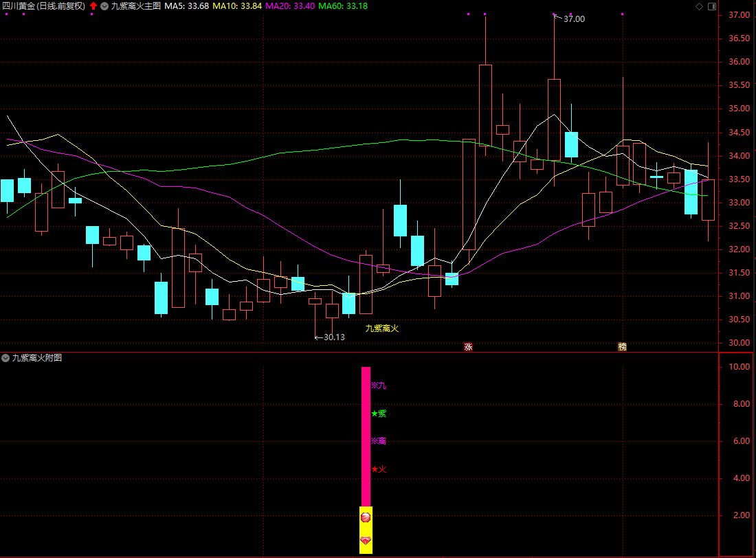Click the 涨 marker on the date axis
756x558 pixels.
click(x=468, y=347)
